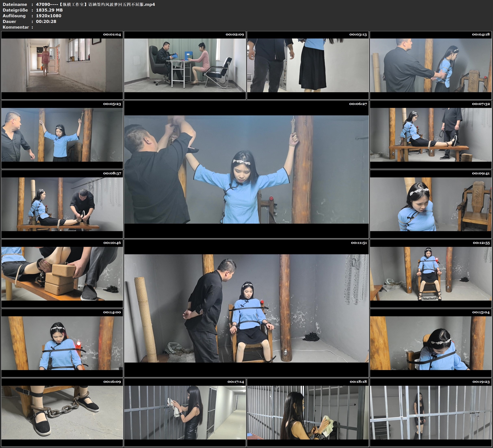The height and width of the screenshot is (448, 493).
Task: Click the thumbnail timestamped 00:12:55
Action: (x=431, y=274)
